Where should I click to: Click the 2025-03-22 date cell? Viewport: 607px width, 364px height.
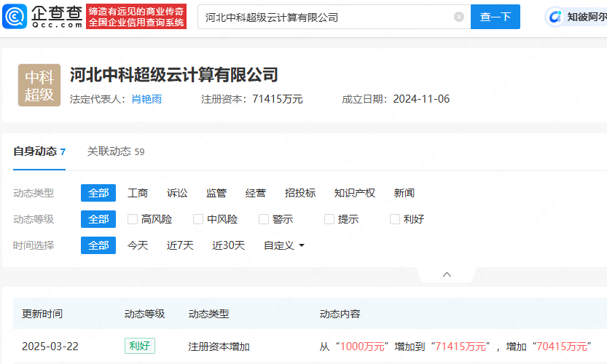click(50, 347)
